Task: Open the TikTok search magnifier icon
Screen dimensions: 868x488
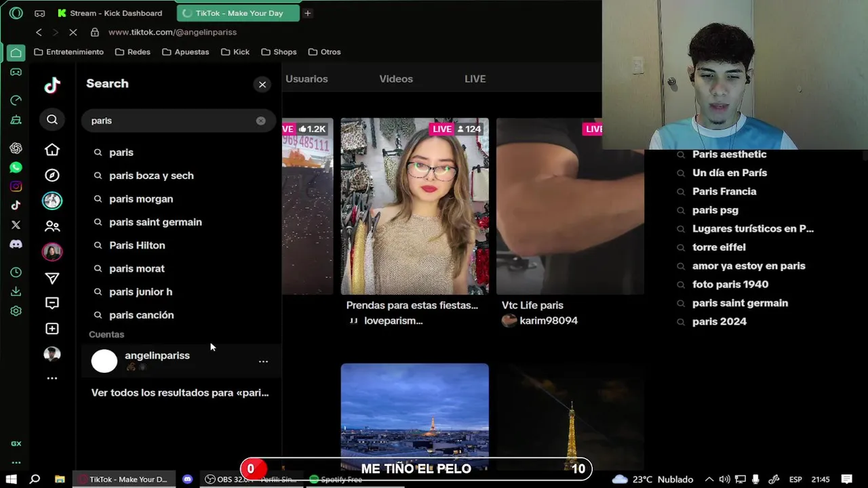Action: click(x=52, y=120)
